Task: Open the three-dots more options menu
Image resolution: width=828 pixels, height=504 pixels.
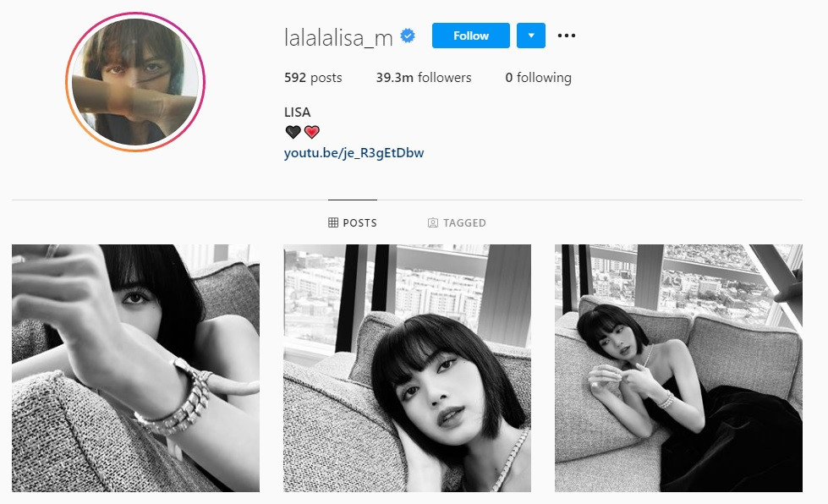Action: (x=566, y=36)
